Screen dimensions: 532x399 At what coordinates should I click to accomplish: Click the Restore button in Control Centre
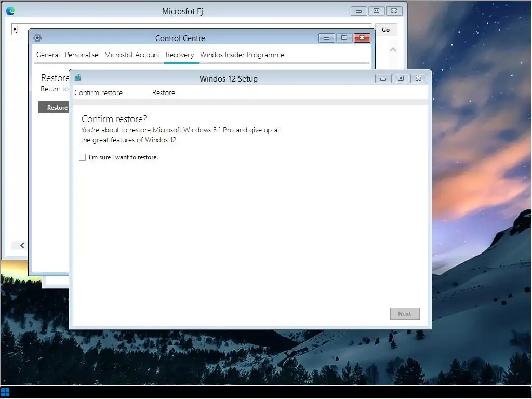point(54,107)
